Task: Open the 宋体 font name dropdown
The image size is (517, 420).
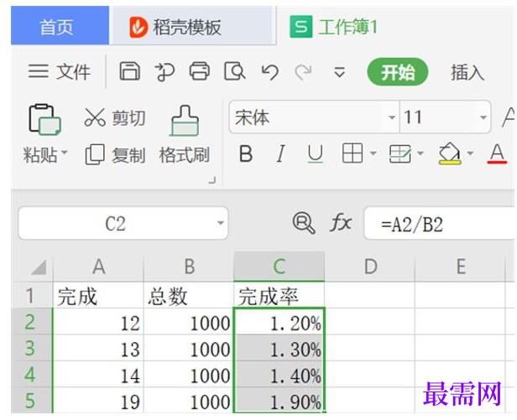Action: (x=392, y=117)
